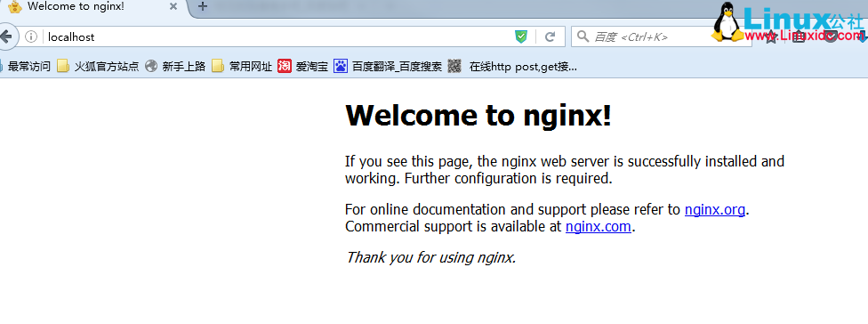Open the 爱淘宝 bookmark
The width and height of the screenshot is (868, 324).
tap(303, 67)
